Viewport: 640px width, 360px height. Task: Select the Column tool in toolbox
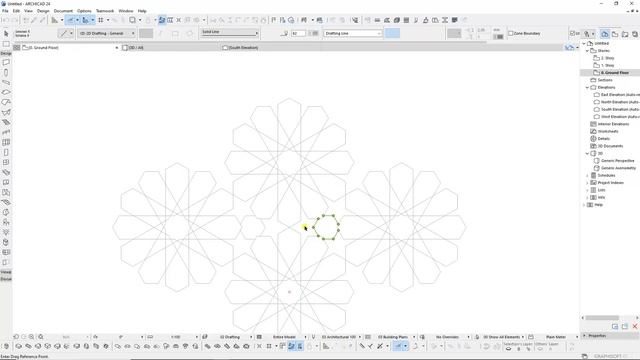6,72
